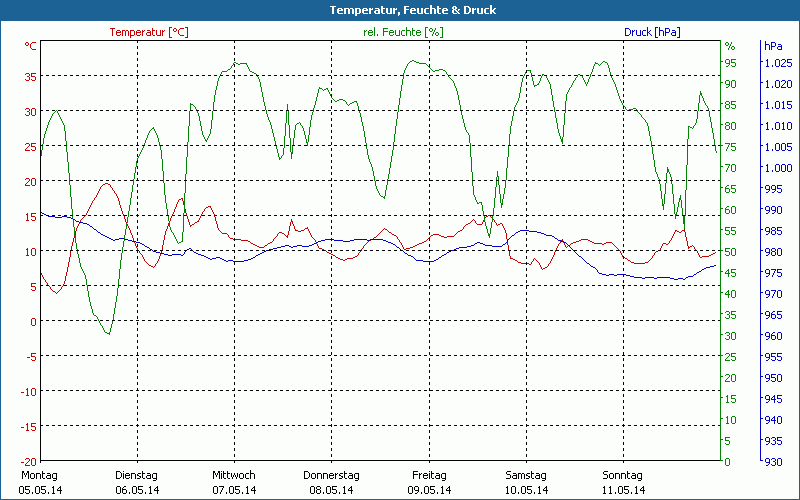Image resolution: width=800 pixels, height=500 pixels.
Task: Click the date '08.05.14'
Action: click(331, 490)
